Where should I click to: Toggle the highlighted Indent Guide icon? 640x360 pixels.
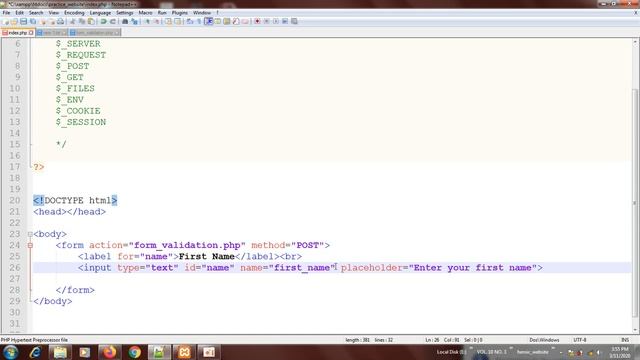pyautogui.click(x=209, y=21)
